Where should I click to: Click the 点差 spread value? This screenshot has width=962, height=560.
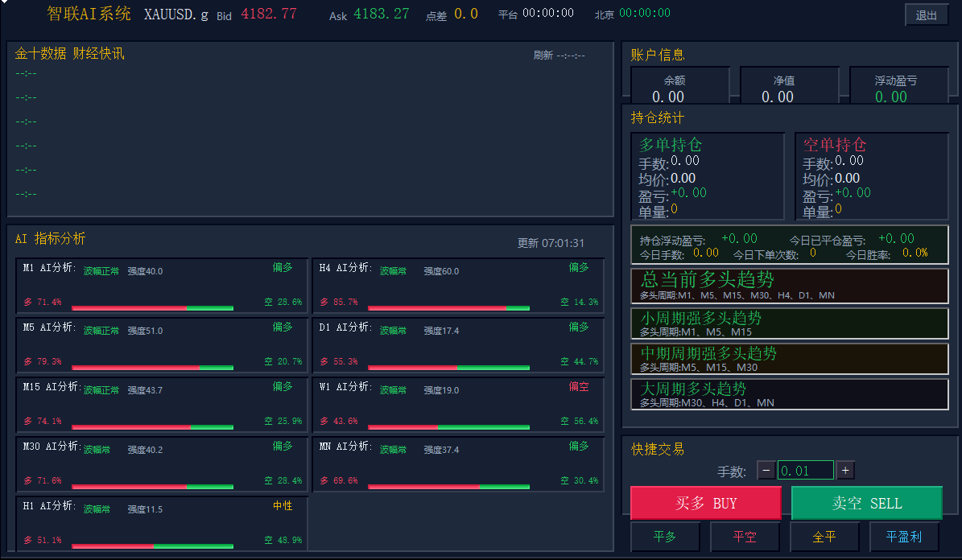(x=465, y=14)
